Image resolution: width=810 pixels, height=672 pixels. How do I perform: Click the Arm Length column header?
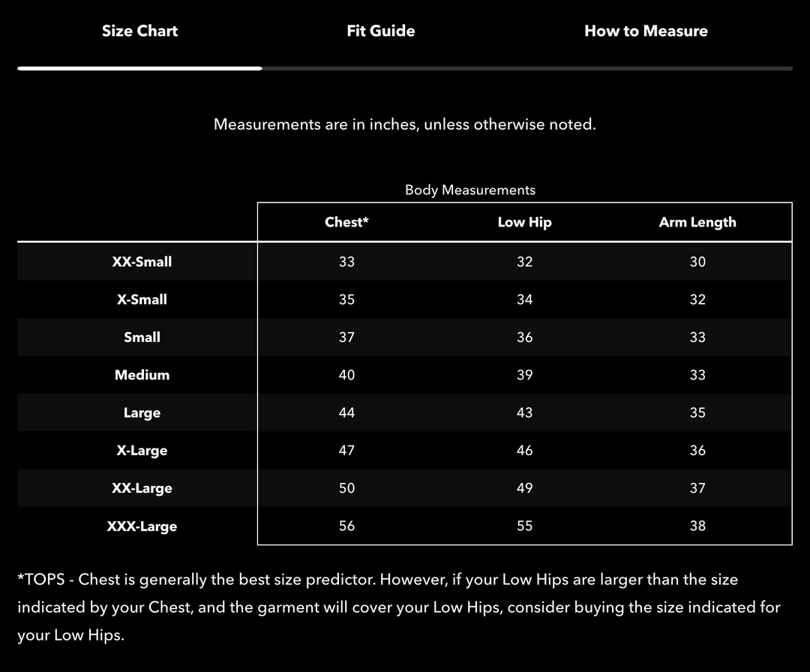(697, 222)
